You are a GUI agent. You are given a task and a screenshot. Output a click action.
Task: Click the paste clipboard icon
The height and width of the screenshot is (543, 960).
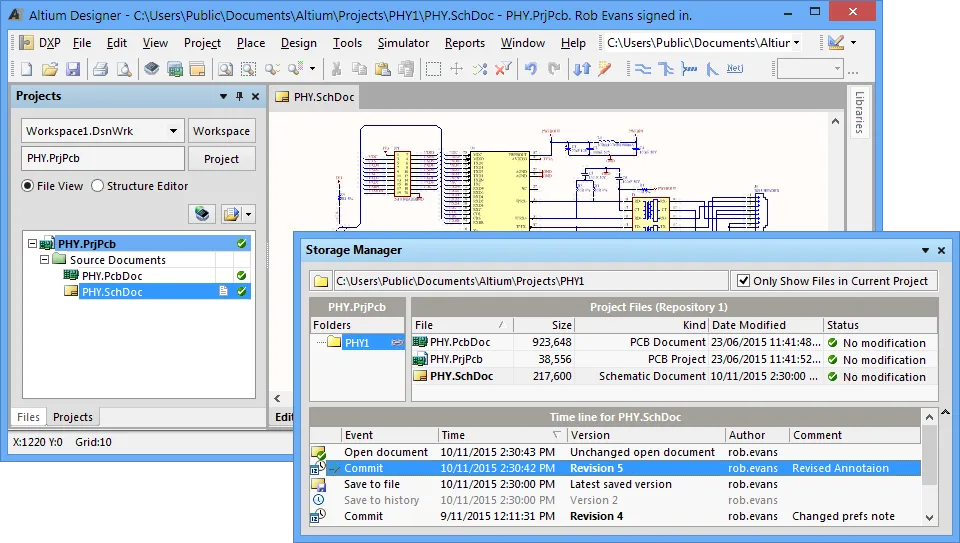[x=383, y=69]
